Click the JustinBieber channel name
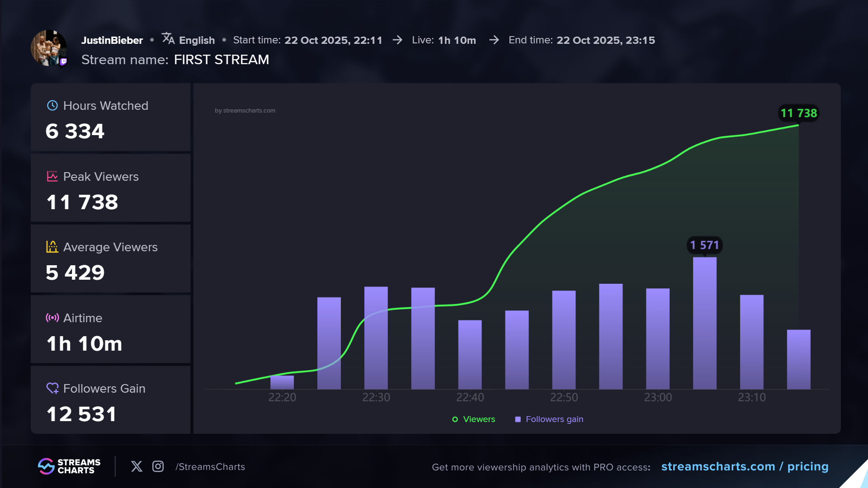Image resolution: width=868 pixels, height=488 pixels. [x=112, y=40]
